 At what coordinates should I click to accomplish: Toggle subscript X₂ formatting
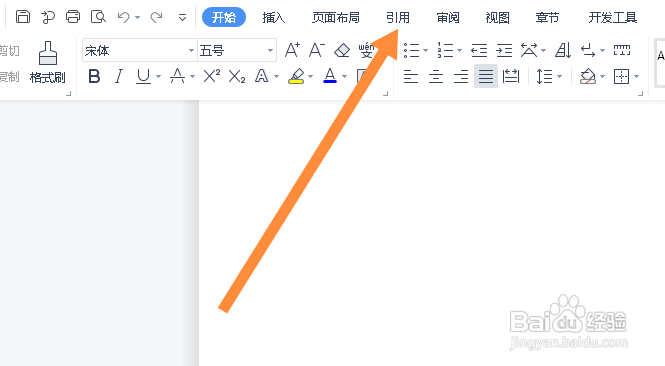click(x=237, y=77)
